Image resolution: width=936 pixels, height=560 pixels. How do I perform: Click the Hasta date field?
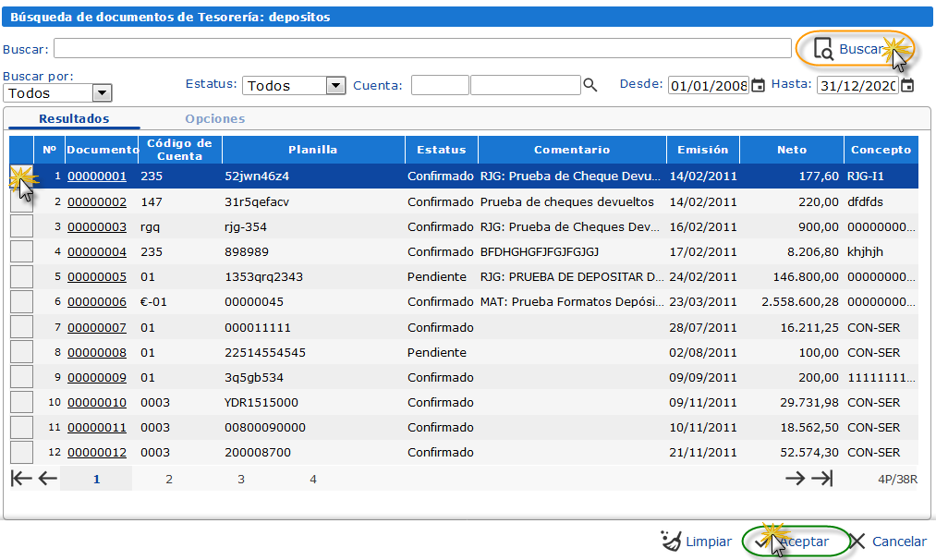point(857,85)
